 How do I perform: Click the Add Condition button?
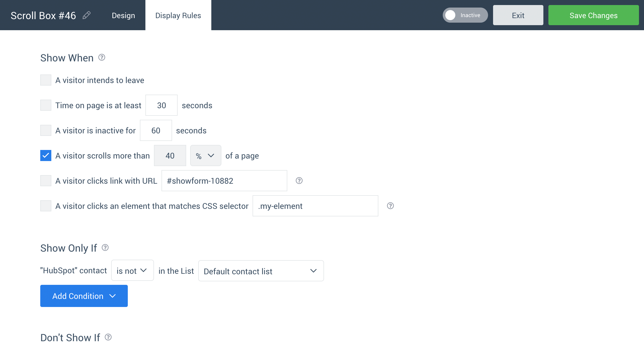click(x=84, y=296)
